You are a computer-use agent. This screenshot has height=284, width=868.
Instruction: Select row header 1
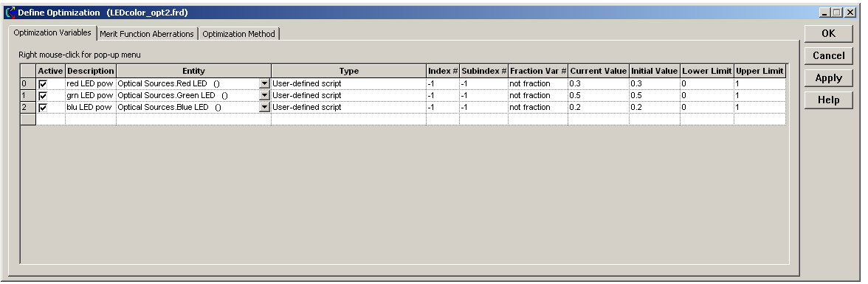(28, 96)
